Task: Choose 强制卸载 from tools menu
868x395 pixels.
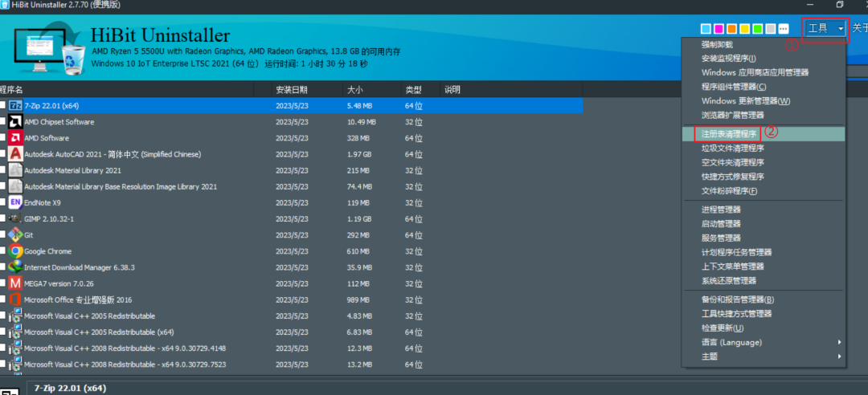Action: coord(764,44)
